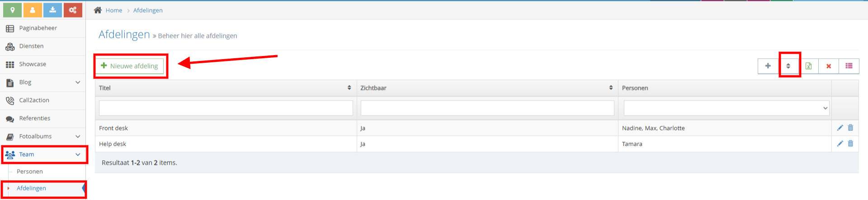This screenshot has height=200, width=868.
Task: Click the blue download icon
Action: click(x=53, y=10)
